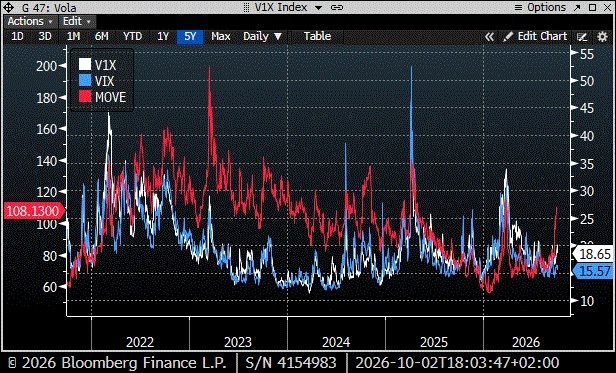
Task: Collapse toolbar with double chevron icon
Action: (489, 37)
